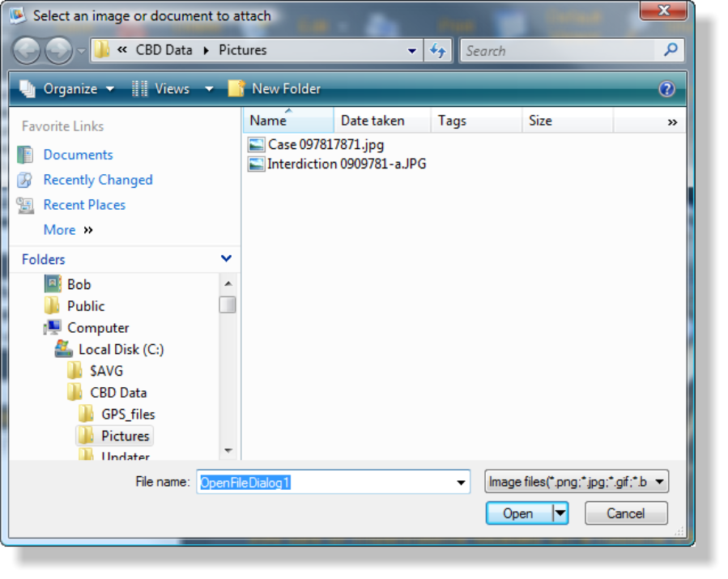728x579 pixels.
Task: Click the Recent Places icon
Action: click(x=25, y=205)
